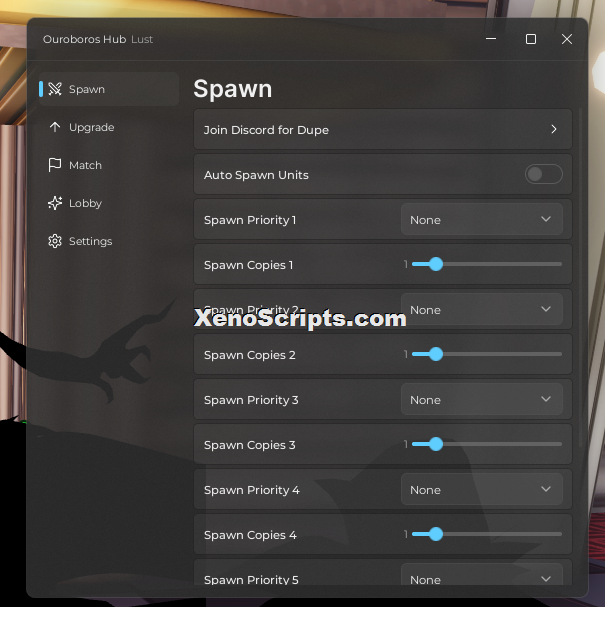Maximize the Ouroboros Hub window

coord(531,39)
